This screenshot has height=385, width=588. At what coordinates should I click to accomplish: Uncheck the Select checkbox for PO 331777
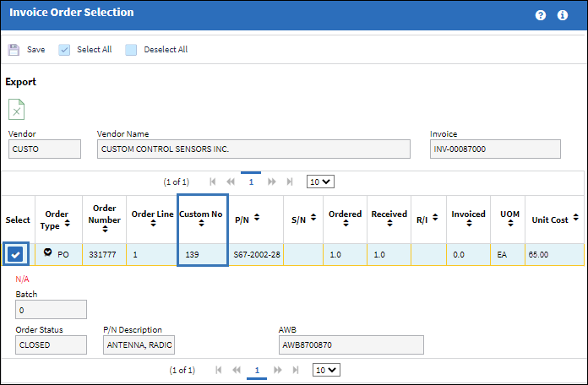(x=15, y=254)
